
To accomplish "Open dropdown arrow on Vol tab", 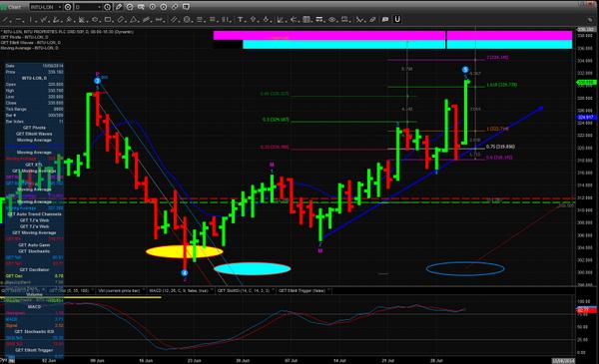I will pyautogui.click(x=144, y=290).
